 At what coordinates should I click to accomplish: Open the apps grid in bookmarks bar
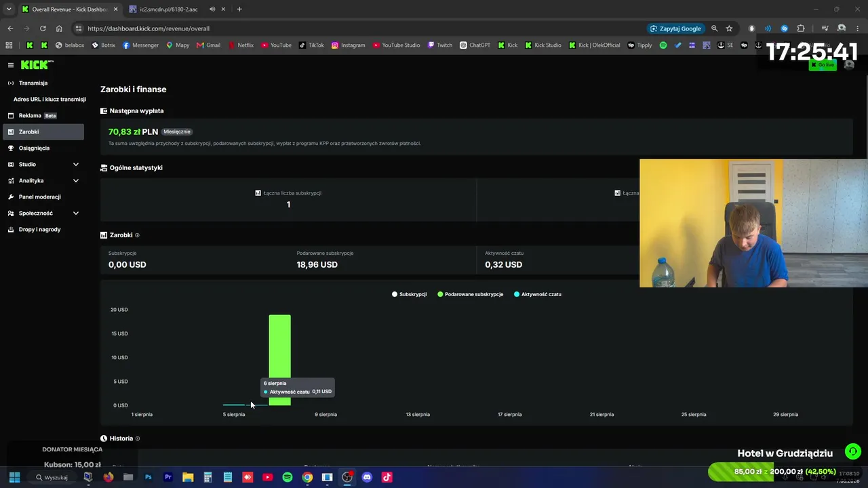tap(9, 45)
